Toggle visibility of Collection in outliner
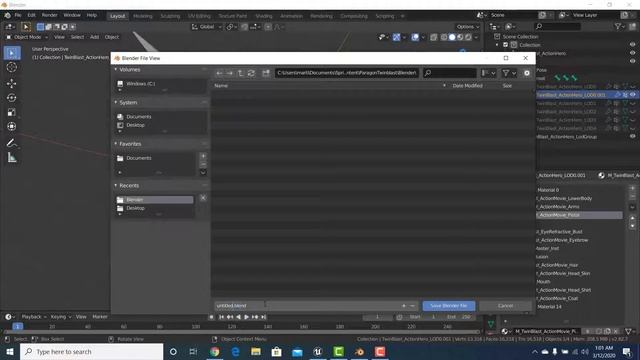640x360 pixels. 632,45
